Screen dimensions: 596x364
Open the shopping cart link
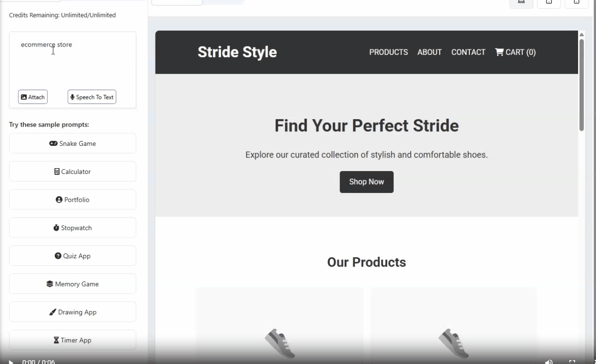pos(515,52)
